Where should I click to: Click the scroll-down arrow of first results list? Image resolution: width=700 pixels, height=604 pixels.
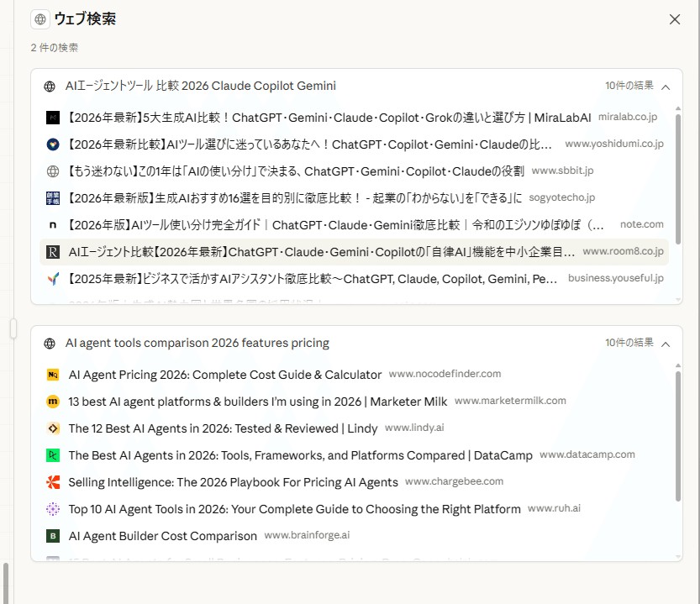tap(678, 300)
